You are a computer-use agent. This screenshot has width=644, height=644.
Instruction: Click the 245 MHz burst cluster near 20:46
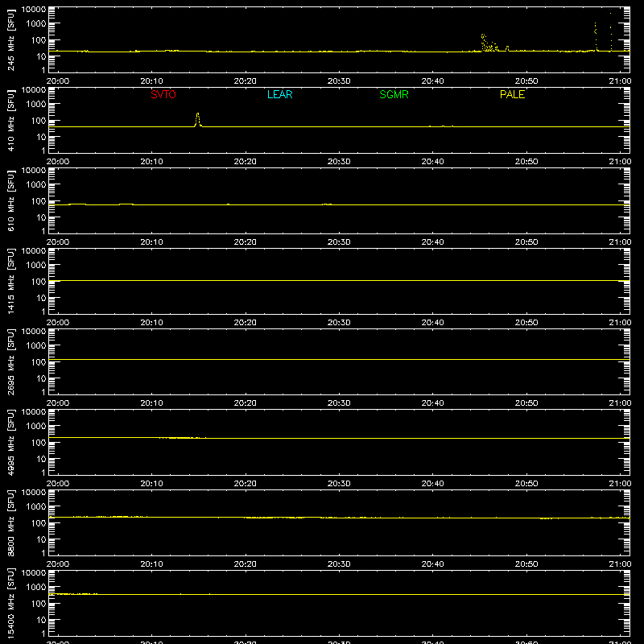[x=489, y=43]
